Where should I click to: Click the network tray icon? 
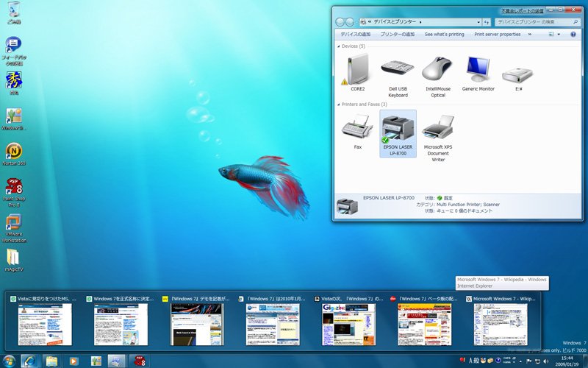[537, 361]
